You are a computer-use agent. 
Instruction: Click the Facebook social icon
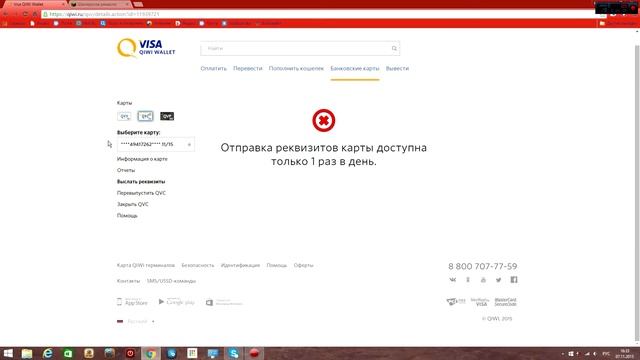[x=514, y=280]
